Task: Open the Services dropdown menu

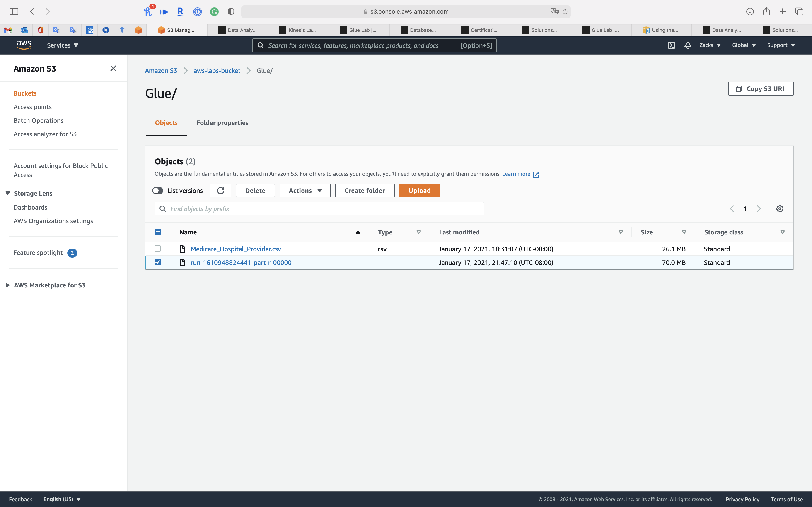Action: click(x=62, y=45)
